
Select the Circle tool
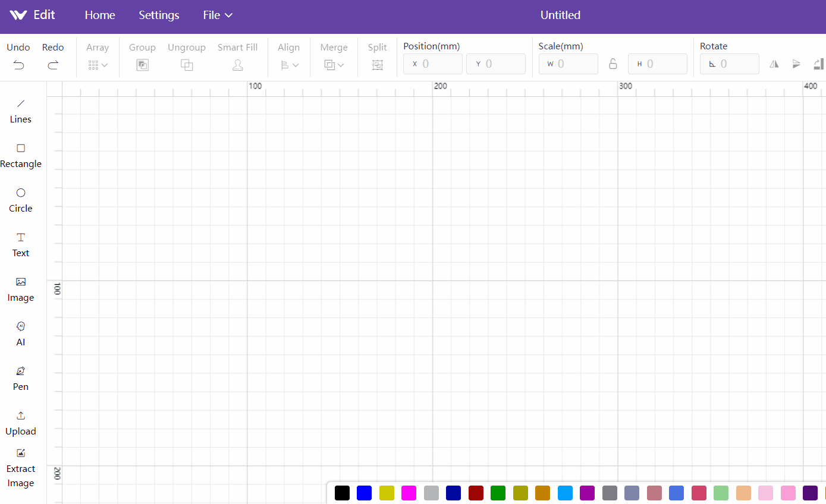click(x=21, y=200)
